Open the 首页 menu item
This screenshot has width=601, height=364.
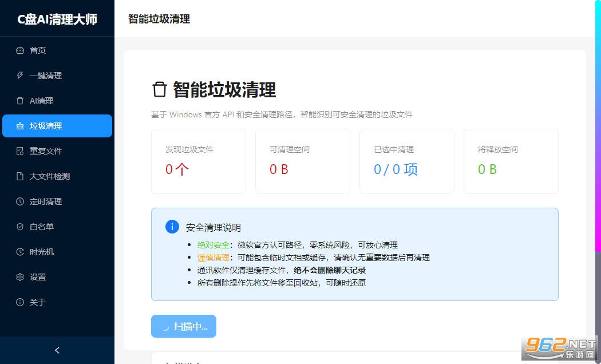coord(57,50)
